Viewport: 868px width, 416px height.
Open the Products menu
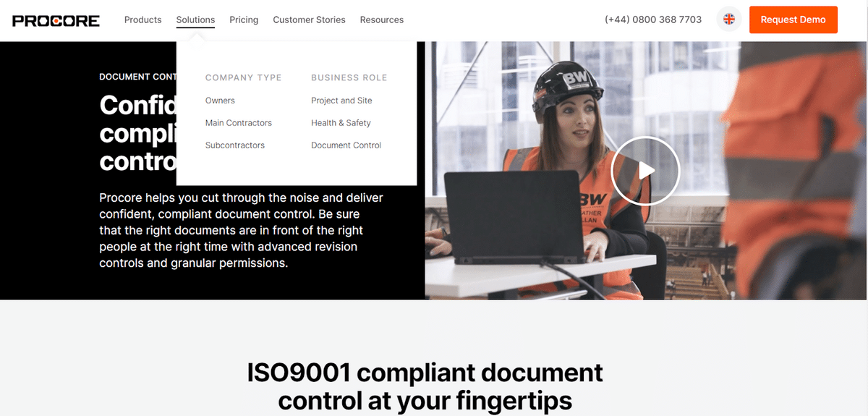click(x=142, y=20)
